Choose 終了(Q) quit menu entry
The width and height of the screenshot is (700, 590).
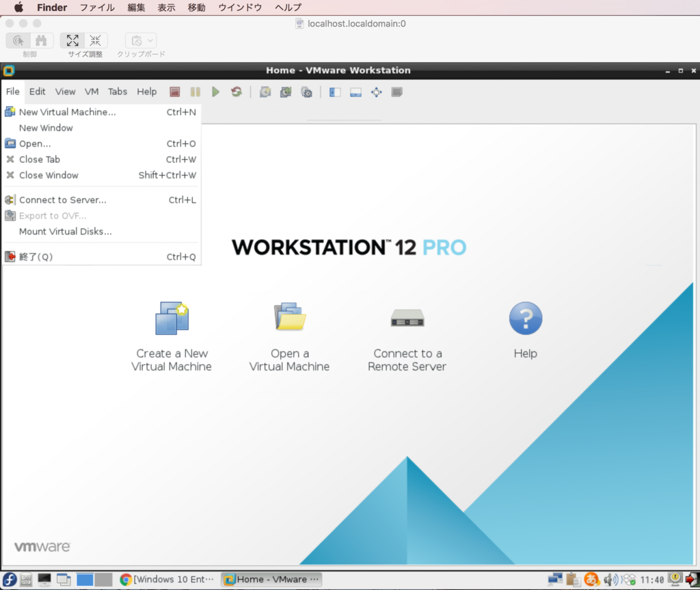pyautogui.click(x=101, y=256)
